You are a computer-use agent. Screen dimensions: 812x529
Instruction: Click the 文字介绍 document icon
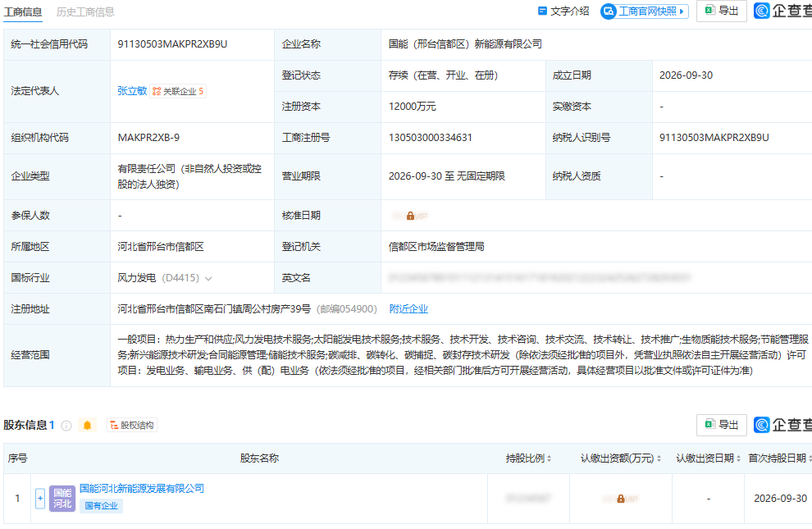542,11
